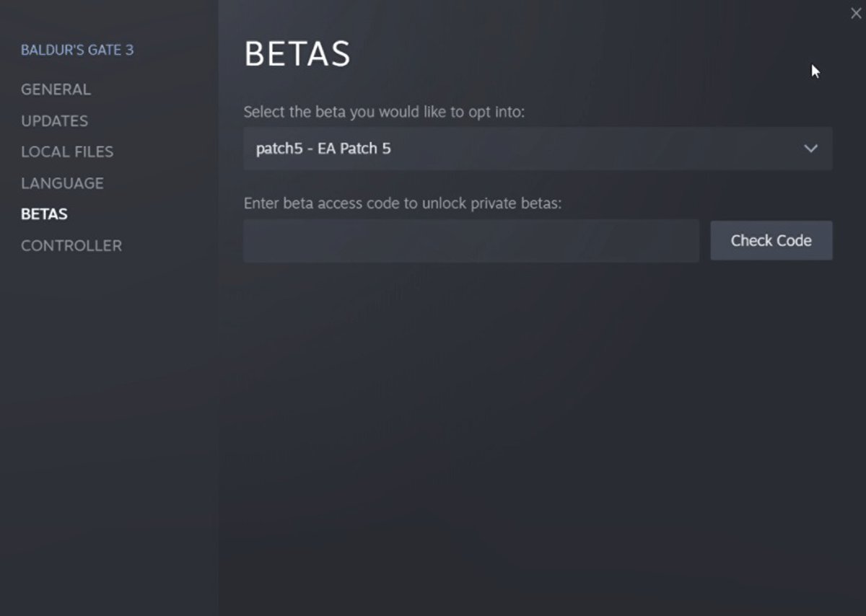The height and width of the screenshot is (616, 866).
Task: Click empty sidebar area above game title
Action: pyautogui.click(x=108, y=18)
